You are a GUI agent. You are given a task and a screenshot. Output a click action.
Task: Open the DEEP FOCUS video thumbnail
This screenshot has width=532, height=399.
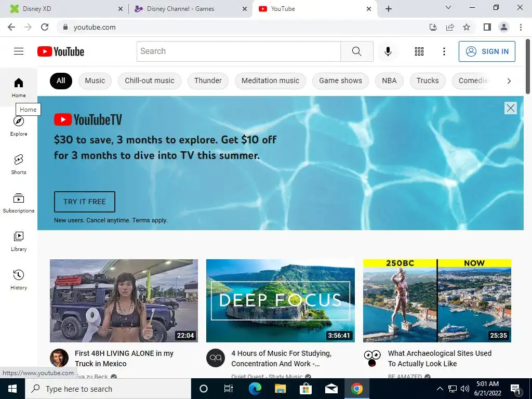pos(280,301)
